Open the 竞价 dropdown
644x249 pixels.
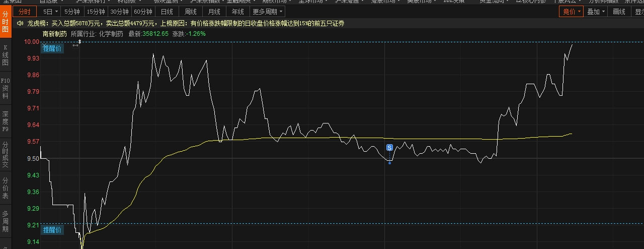point(572,11)
